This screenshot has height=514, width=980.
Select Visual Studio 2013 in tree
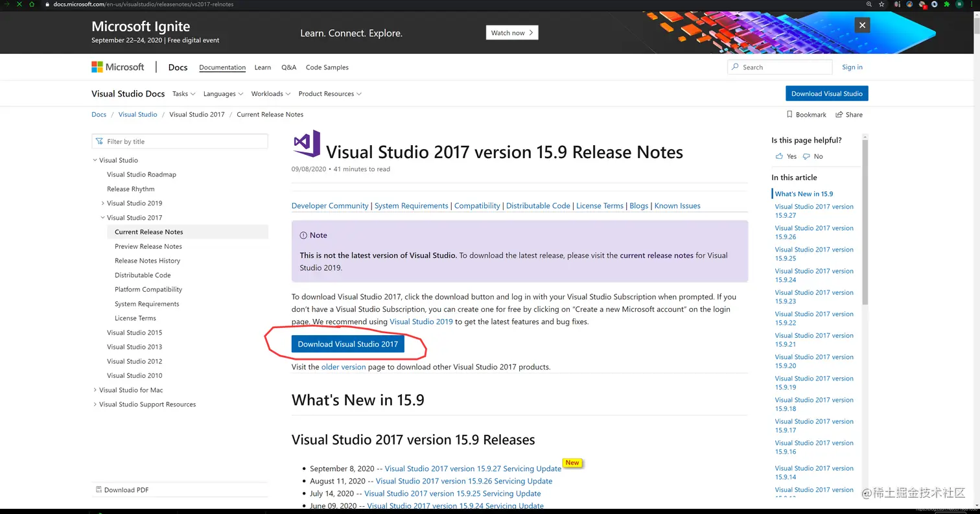[135, 347]
